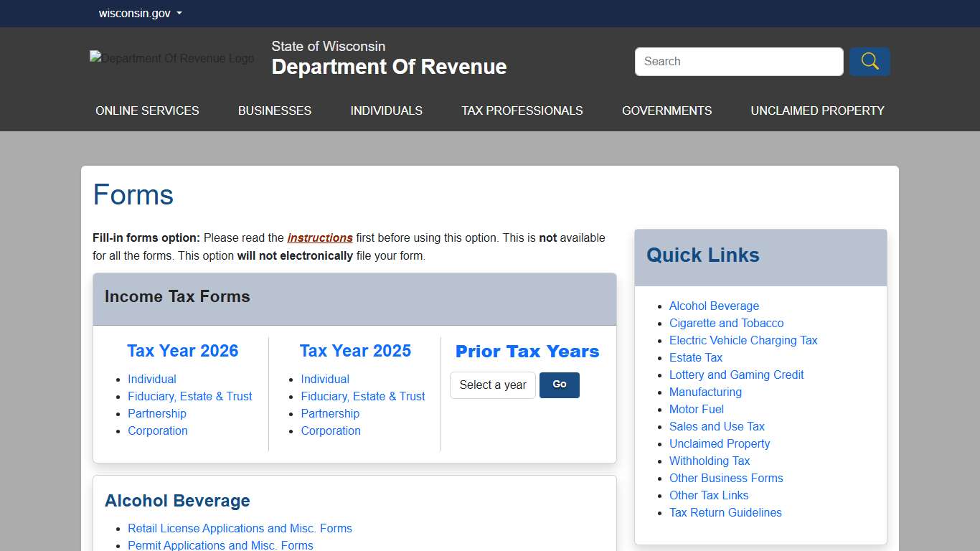The width and height of the screenshot is (980, 551).
Task: Open Tax Year 2025 Corporation forms
Action: 331,431
